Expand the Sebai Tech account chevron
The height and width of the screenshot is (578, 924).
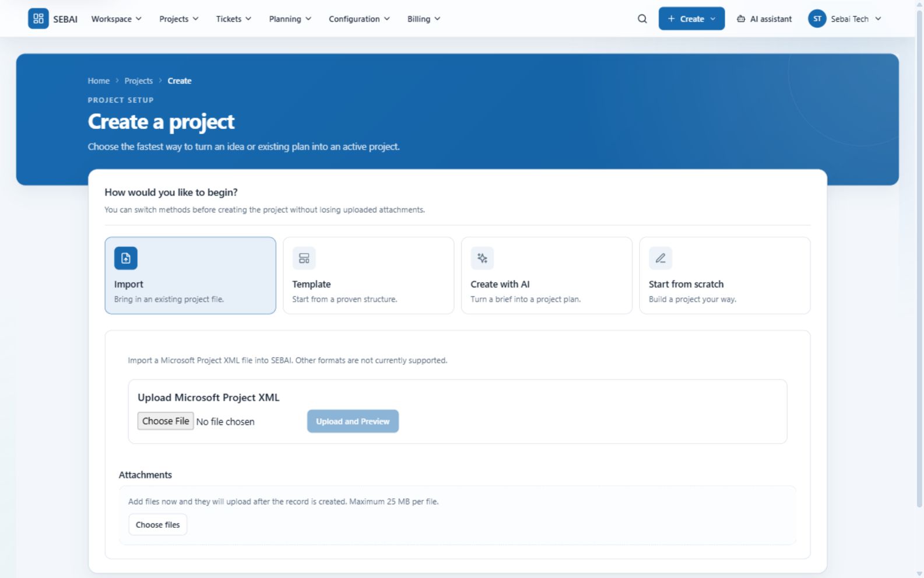point(878,19)
